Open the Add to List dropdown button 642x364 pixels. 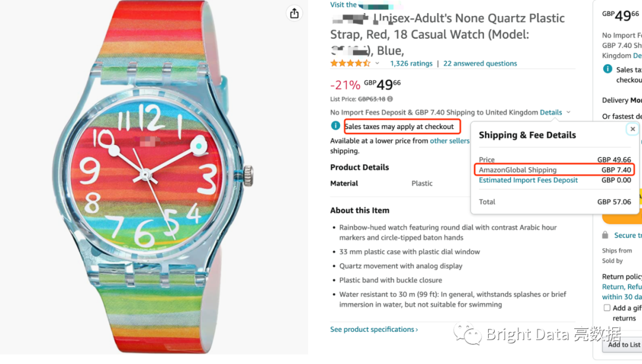pyautogui.click(x=623, y=344)
